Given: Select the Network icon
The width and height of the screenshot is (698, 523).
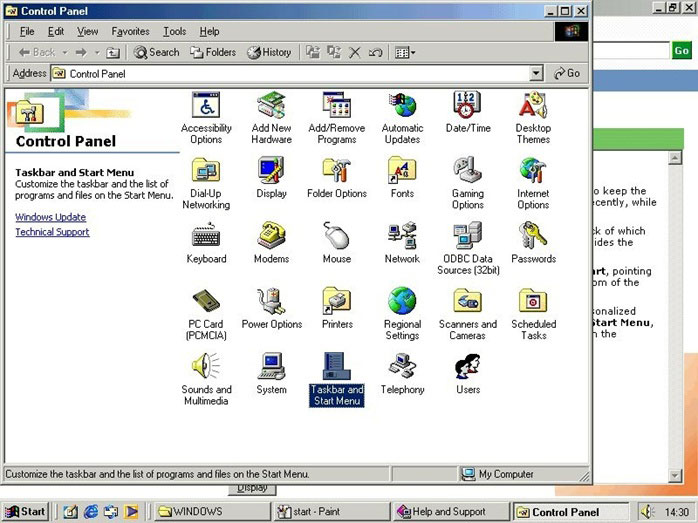Looking at the screenshot, I should pos(402,235).
